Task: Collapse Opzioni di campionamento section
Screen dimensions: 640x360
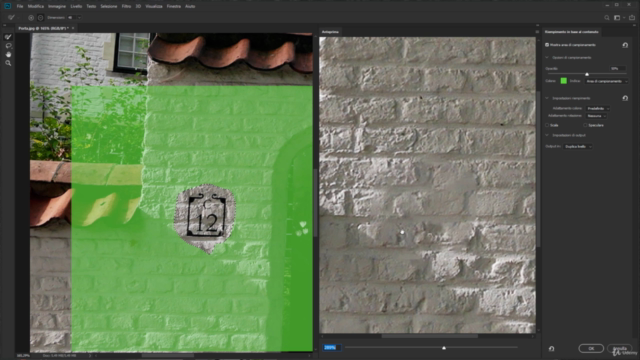Action: tap(547, 58)
